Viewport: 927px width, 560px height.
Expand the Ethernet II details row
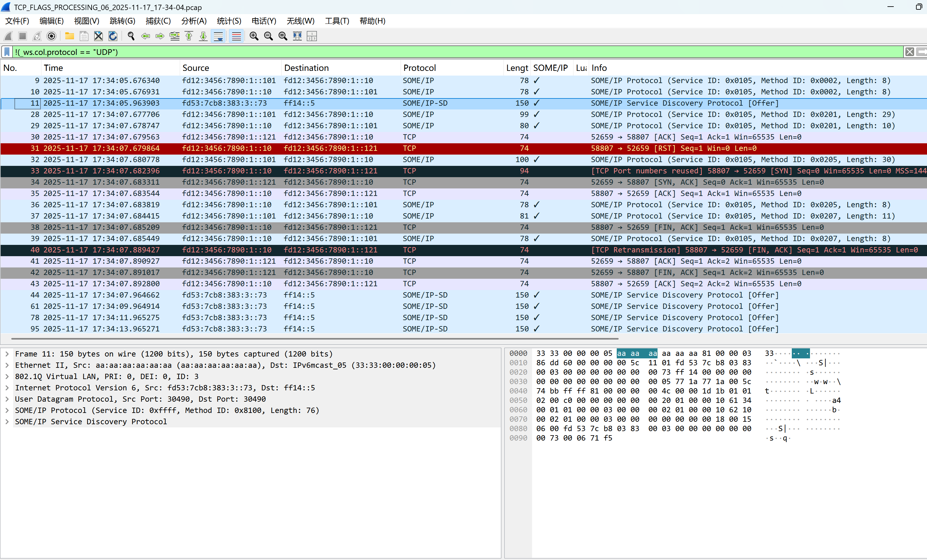7,365
